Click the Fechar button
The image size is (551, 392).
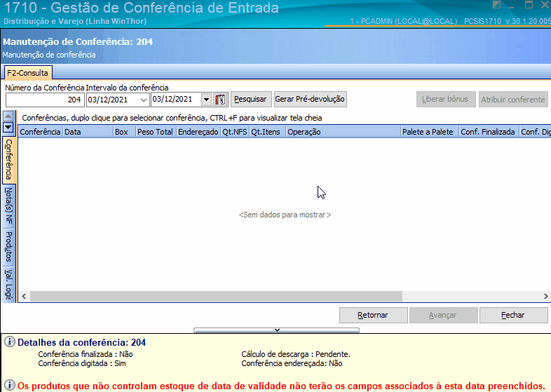coord(513,315)
